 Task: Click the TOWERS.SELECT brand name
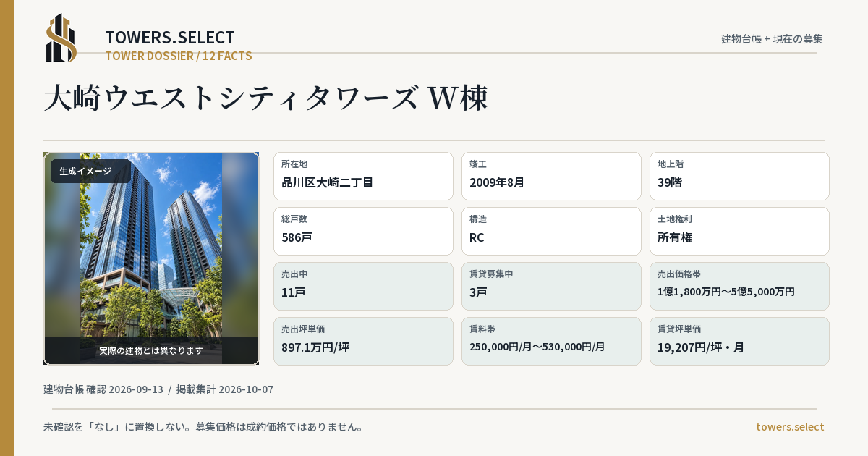click(170, 38)
